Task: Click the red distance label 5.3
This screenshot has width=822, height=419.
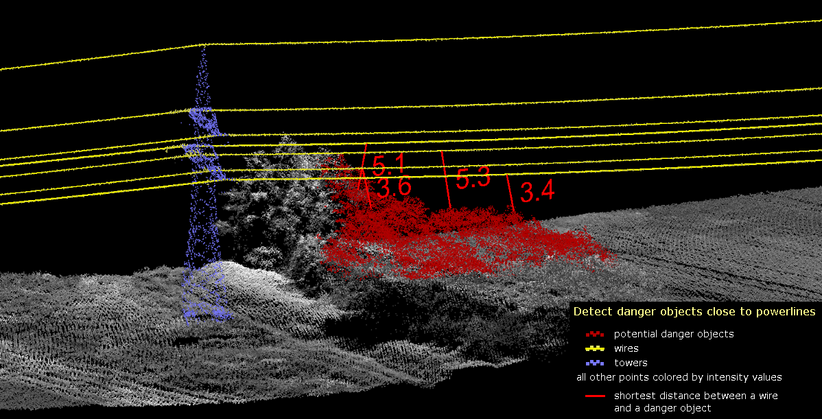Action: 473,178
